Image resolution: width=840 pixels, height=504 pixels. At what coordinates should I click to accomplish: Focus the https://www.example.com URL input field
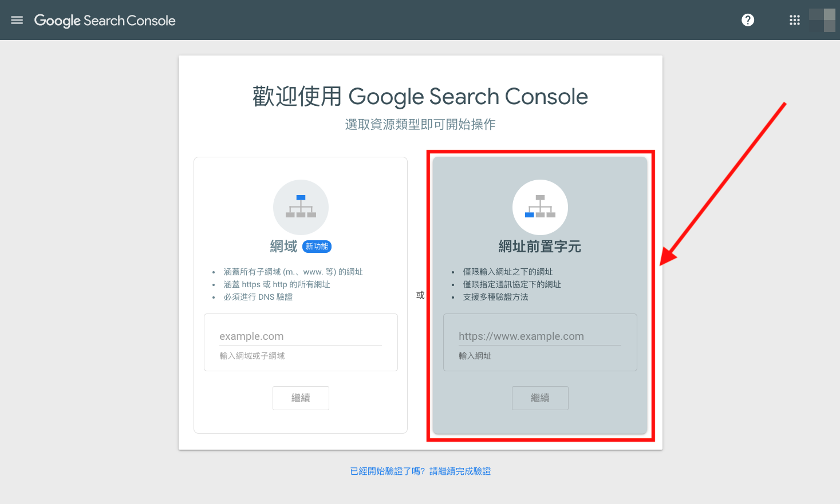[539, 336]
